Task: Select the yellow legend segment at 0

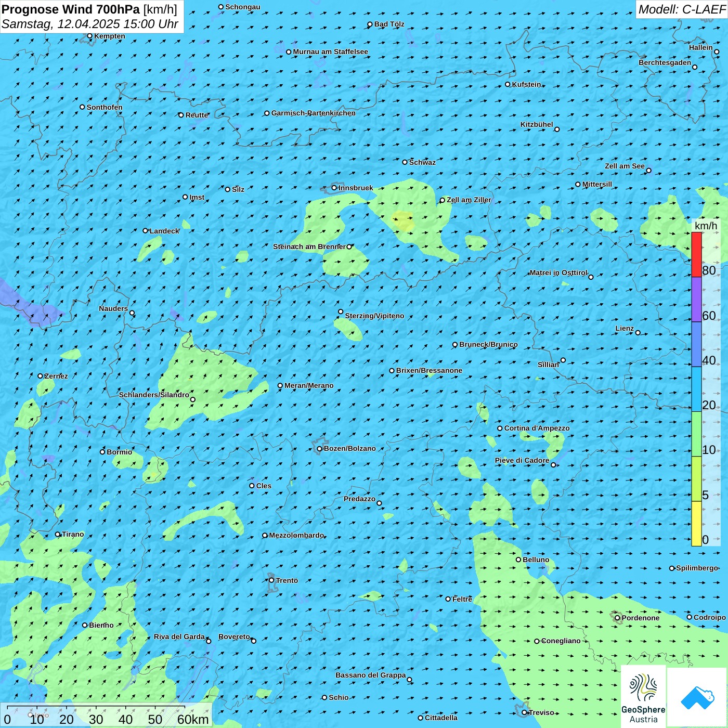Action: pos(696,524)
